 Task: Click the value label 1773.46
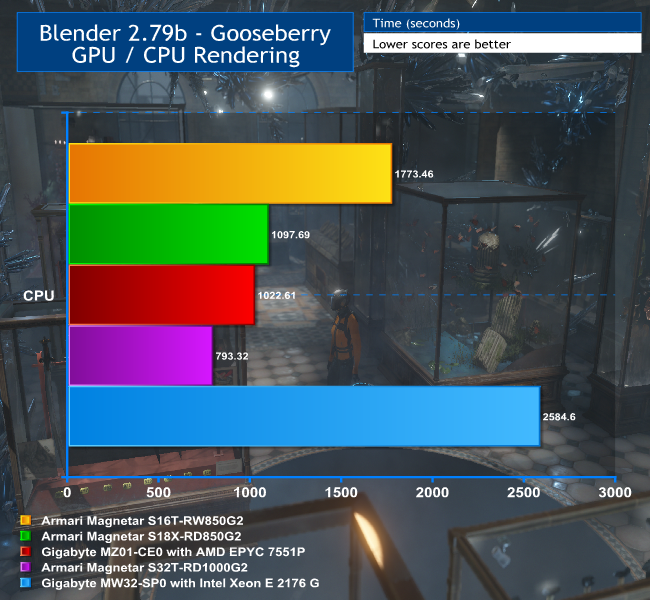(x=414, y=174)
